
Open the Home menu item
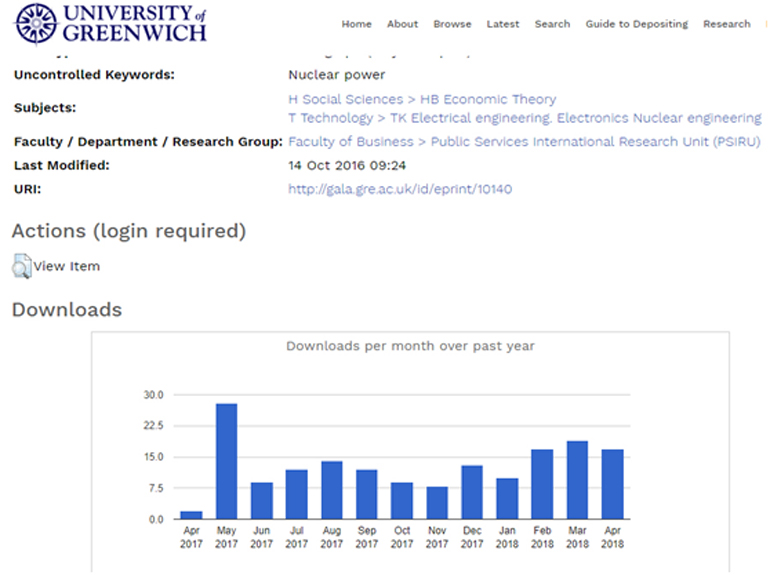[356, 24]
